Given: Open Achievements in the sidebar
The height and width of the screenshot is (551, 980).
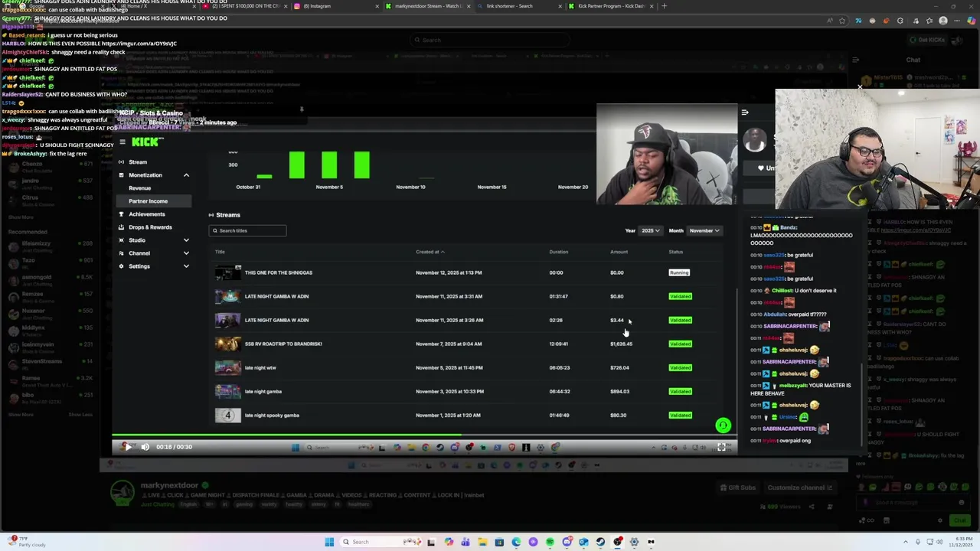Looking at the screenshot, I should coord(146,214).
